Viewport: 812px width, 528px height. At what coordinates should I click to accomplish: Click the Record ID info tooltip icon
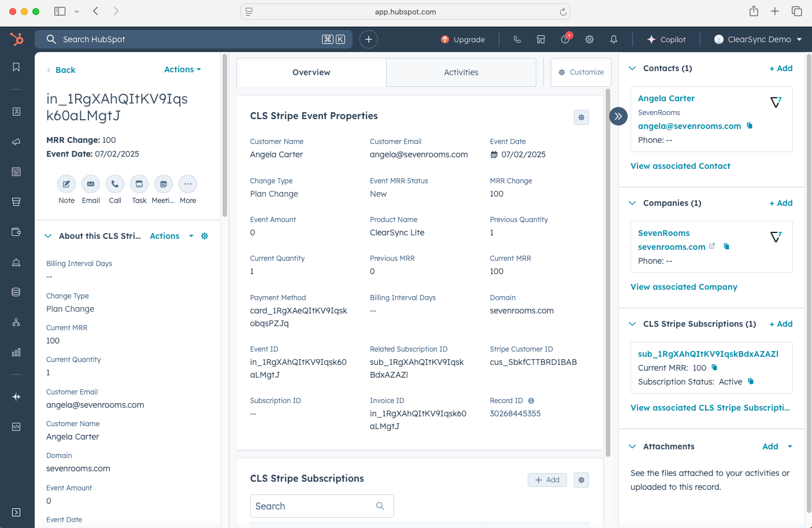coord(531,401)
